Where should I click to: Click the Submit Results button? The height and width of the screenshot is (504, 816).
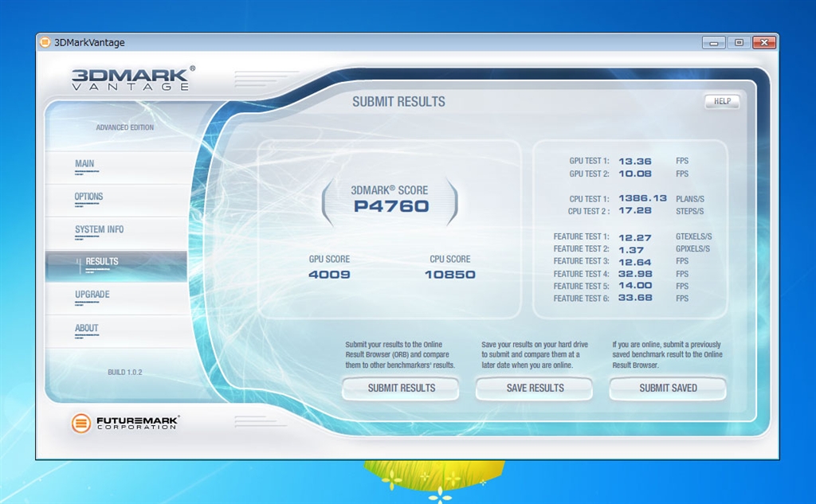(x=401, y=388)
